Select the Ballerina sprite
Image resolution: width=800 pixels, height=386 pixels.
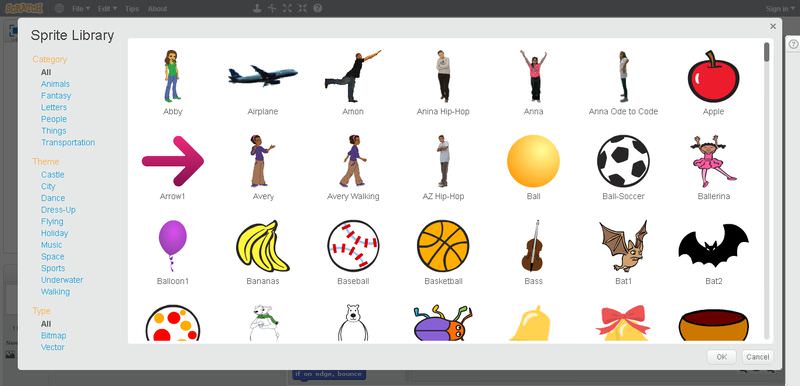(x=713, y=161)
